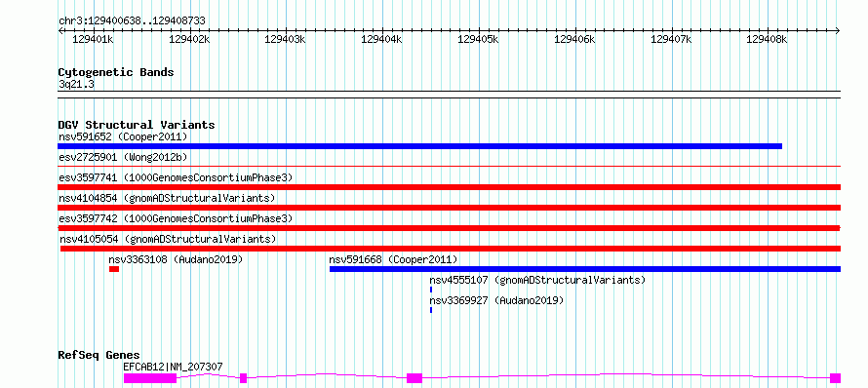Select the blue nsv591668 variant bar
This screenshot has width=868, height=388.
click(585, 269)
